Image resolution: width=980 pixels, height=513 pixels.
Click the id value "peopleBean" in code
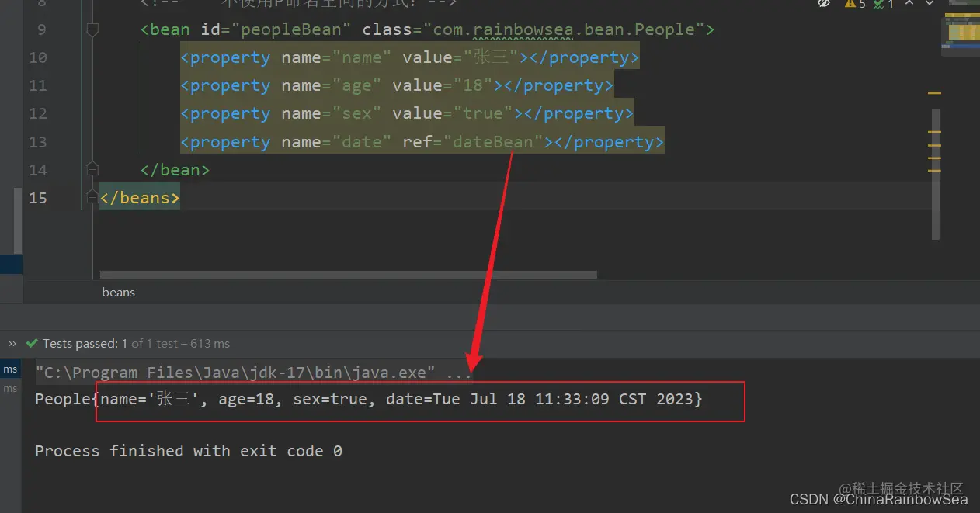[291, 30]
